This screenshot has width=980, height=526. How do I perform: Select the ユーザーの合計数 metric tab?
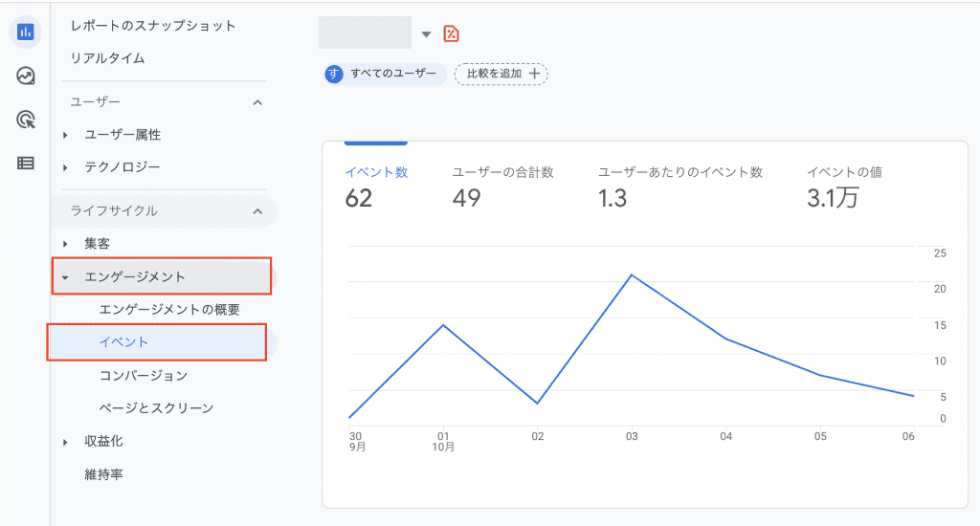503,172
